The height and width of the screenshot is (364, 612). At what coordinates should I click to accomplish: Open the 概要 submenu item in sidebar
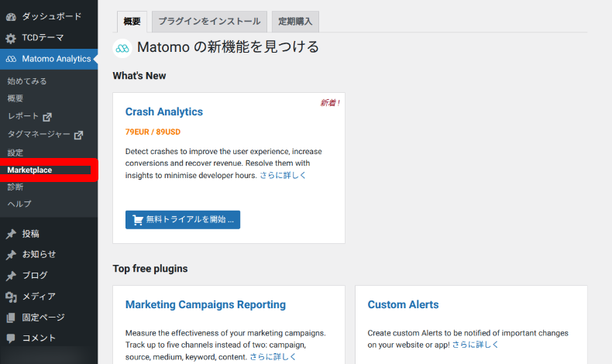point(15,98)
